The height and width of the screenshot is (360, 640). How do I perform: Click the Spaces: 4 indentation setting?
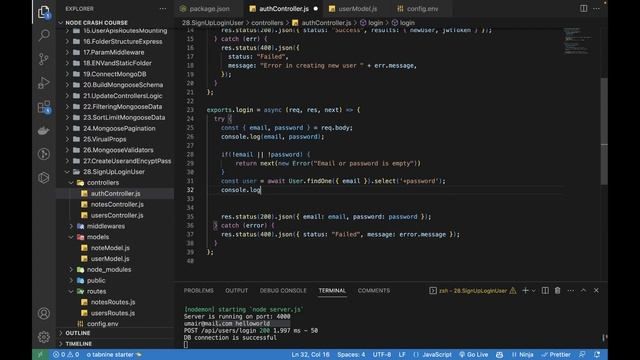point(351,355)
